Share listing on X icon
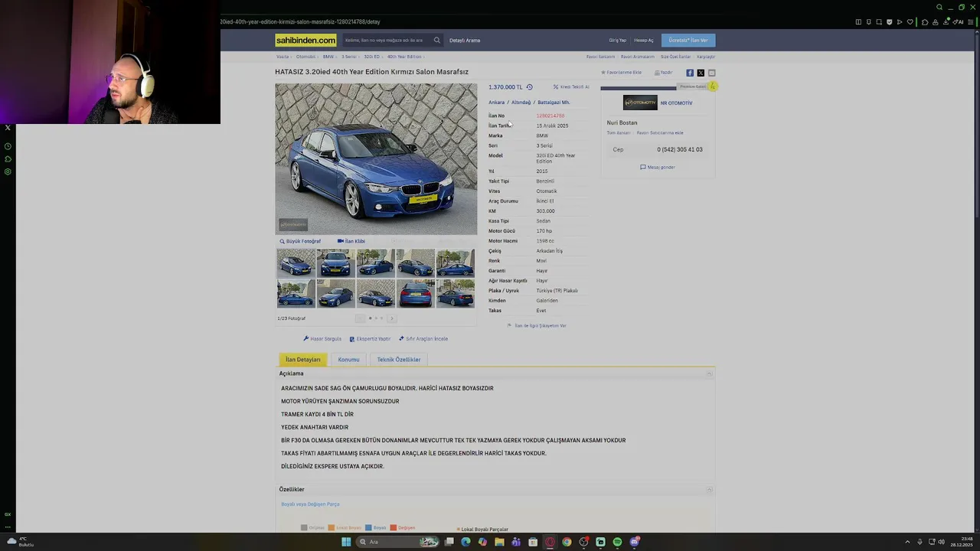Viewport: 980px width, 551px height. tap(701, 73)
